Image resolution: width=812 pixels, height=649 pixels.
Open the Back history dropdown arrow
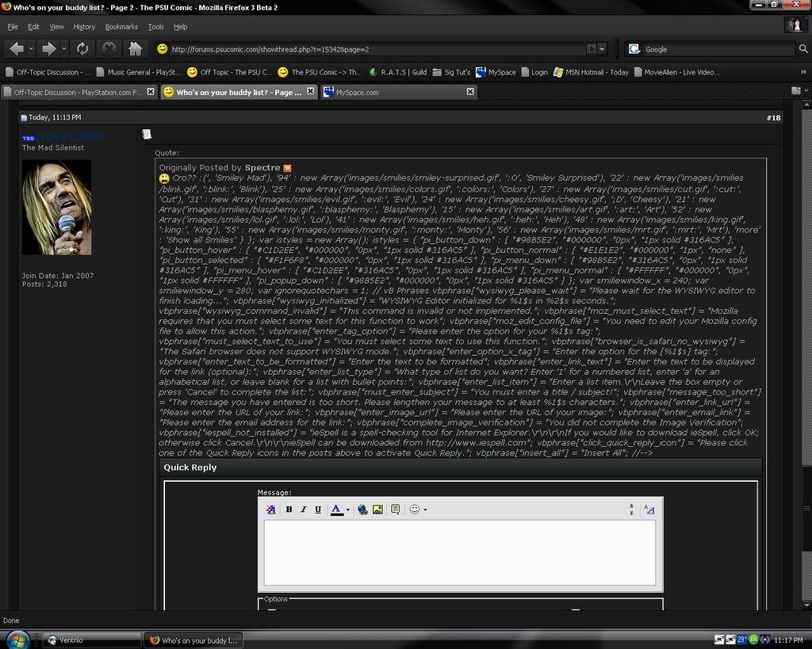click(31, 49)
